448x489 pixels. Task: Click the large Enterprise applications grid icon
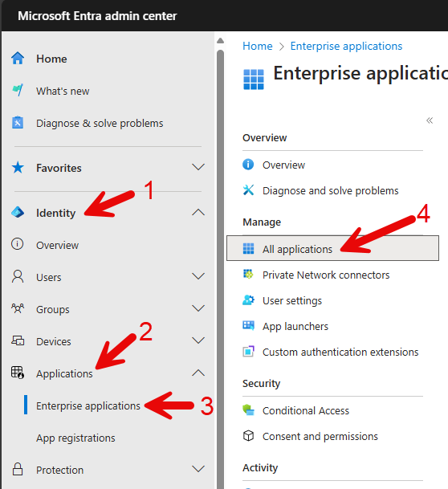click(x=254, y=79)
